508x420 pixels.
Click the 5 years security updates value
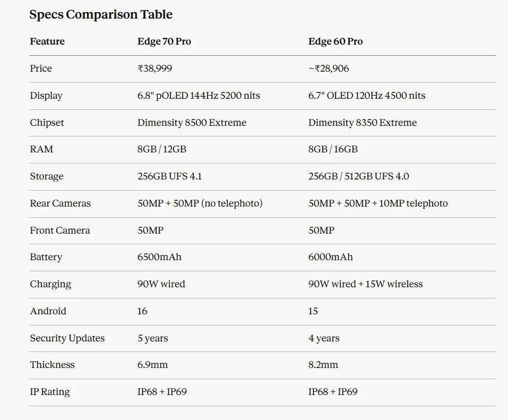click(152, 338)
